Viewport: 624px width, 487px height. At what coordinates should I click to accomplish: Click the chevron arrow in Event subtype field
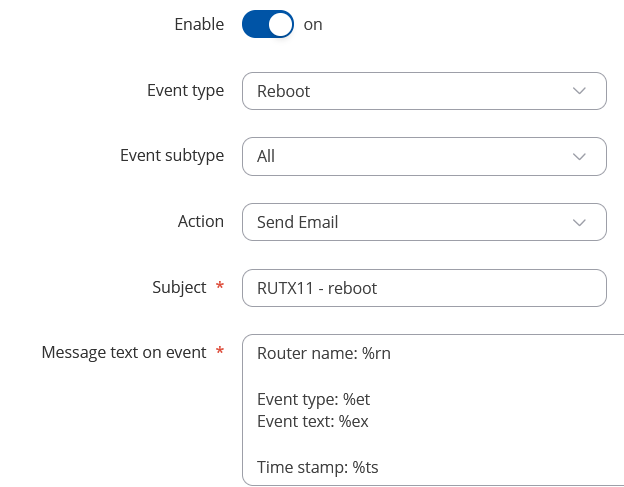tap(579, 156)
